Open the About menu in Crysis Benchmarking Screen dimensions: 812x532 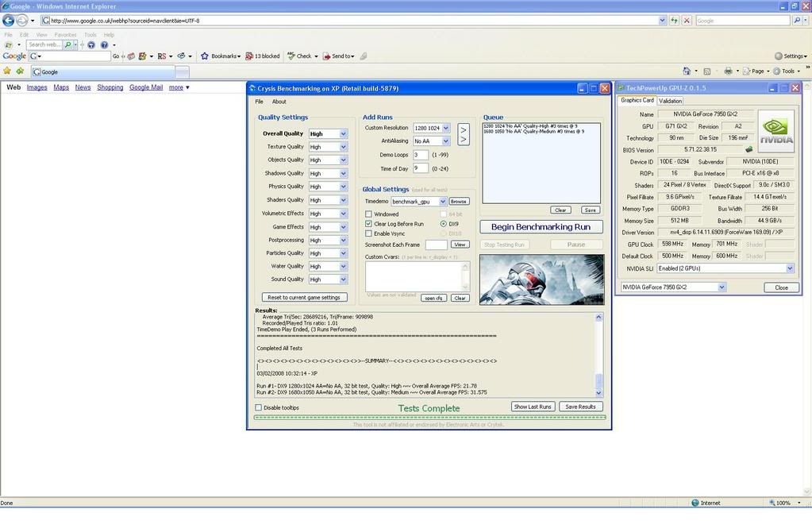[x=279, y=102]
